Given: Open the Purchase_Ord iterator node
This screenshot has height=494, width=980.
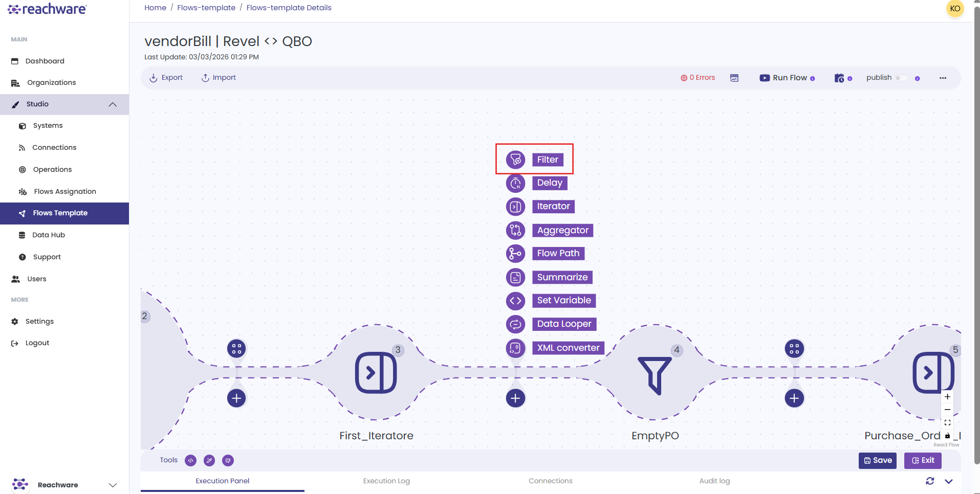Looking at the screenshot, I should (x=933, y=372).
